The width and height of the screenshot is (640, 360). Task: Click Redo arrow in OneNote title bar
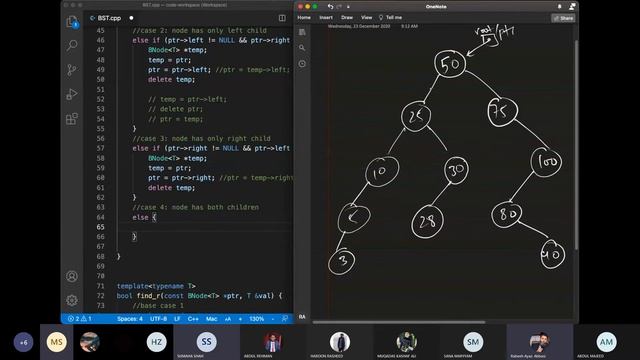[339, 7]
